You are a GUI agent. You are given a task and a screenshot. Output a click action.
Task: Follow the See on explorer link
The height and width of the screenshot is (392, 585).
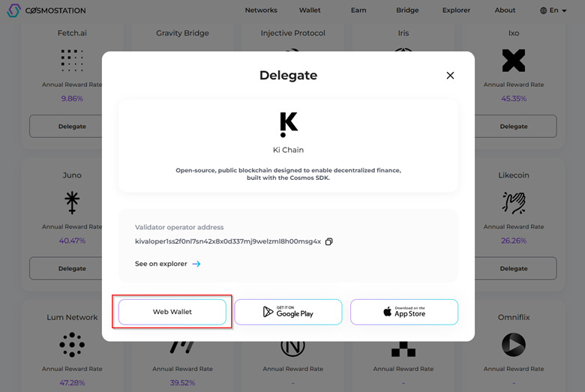click(168, 264)
